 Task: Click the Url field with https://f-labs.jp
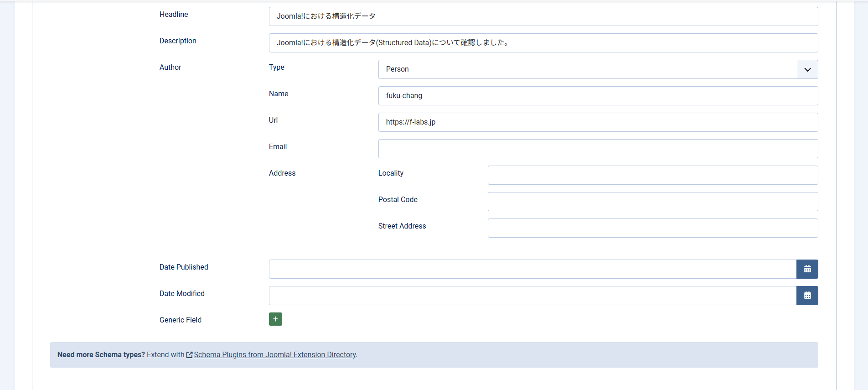(598, 122)
